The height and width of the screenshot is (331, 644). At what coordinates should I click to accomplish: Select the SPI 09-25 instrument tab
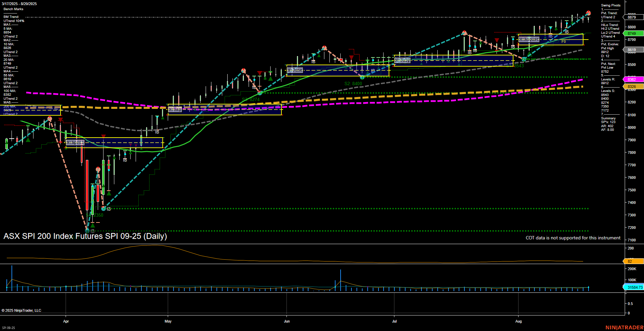click(x=8, y=328)
